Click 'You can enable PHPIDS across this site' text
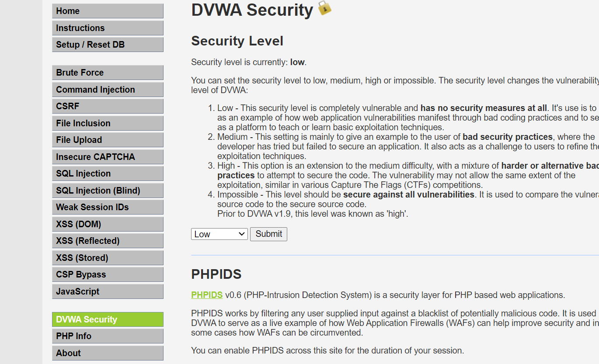599x364 pixels. 327,350
